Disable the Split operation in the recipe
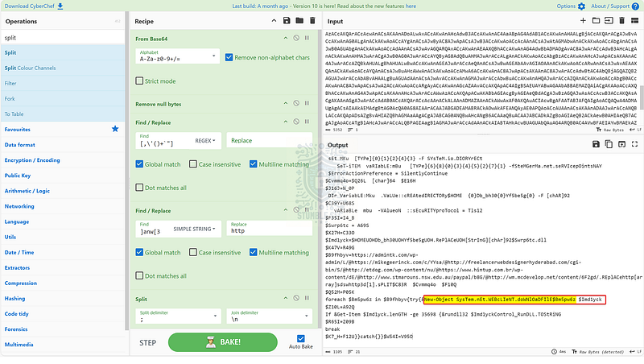This screenshot has height=364, width=644. 296,298
